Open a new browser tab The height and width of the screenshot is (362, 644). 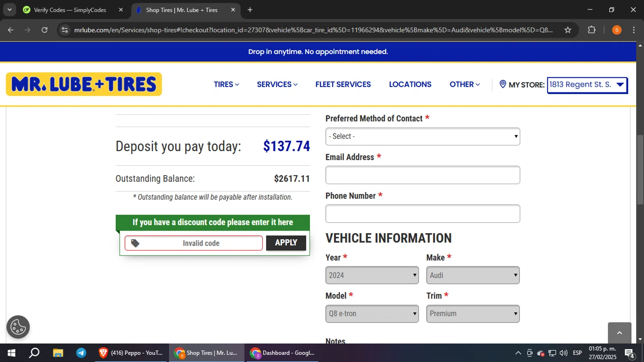(250, 10)
